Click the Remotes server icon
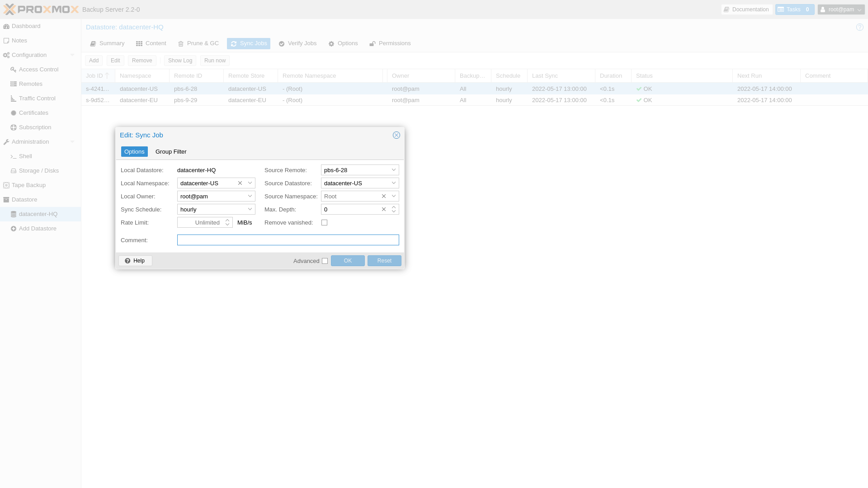 (x=14, y=84)
